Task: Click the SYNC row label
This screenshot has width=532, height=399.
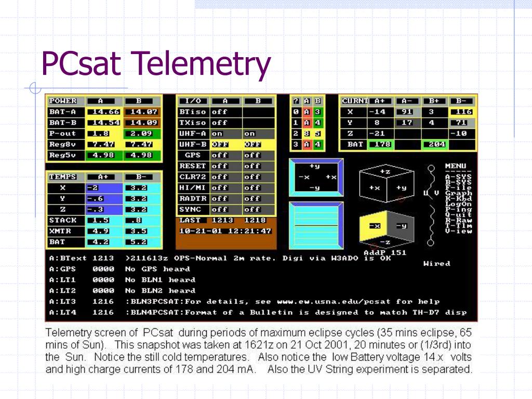Action: coord(190,209)
